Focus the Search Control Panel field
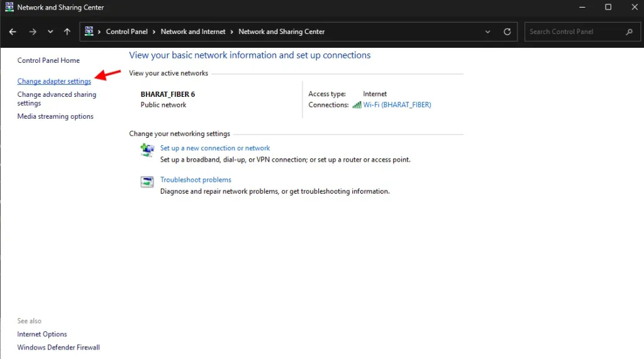The height and width of the screenshot is (359, 644). pos(582,31)
